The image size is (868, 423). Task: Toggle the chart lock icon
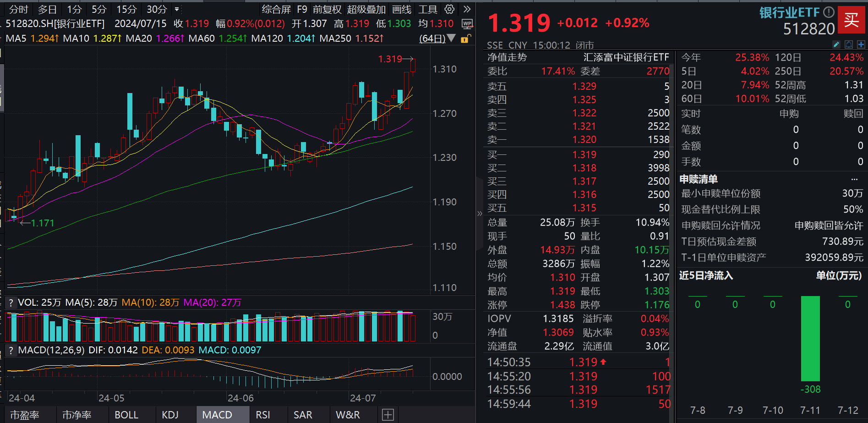pos(465,38)
